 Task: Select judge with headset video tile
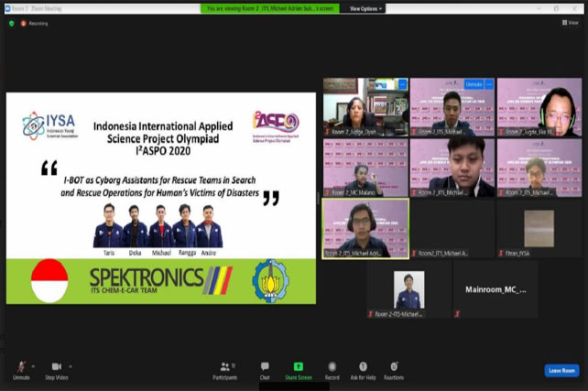[539, 107]
